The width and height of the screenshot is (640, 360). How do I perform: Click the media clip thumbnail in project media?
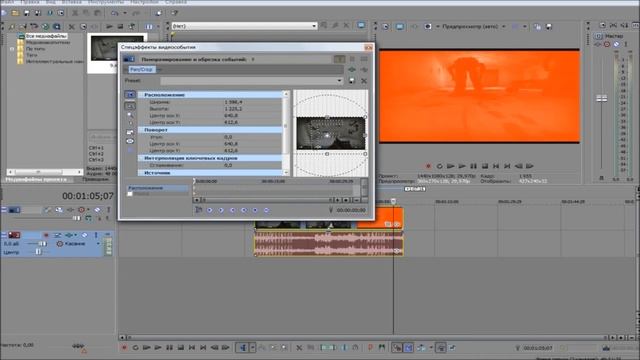(105, 49)
